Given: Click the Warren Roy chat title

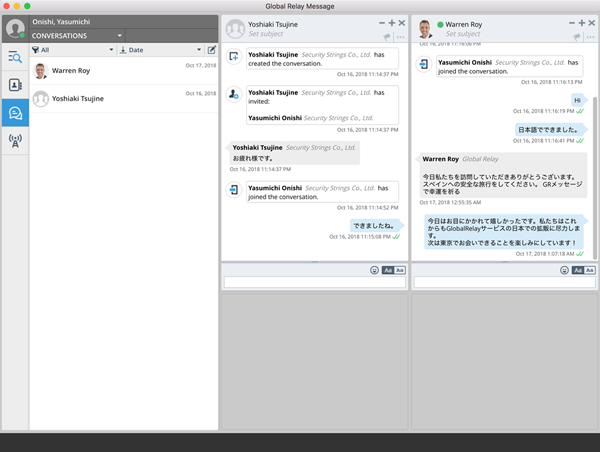Looking at the screenshot, I should click(464, 24).
